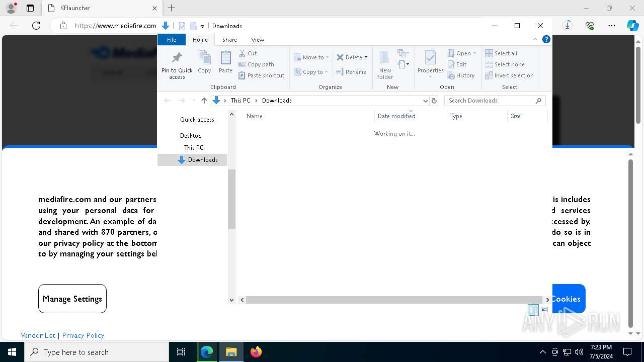The height and width of the screenshot is (362, 644).
Task: Switch to the Home ribbon tab
Action: coord(200,40)
